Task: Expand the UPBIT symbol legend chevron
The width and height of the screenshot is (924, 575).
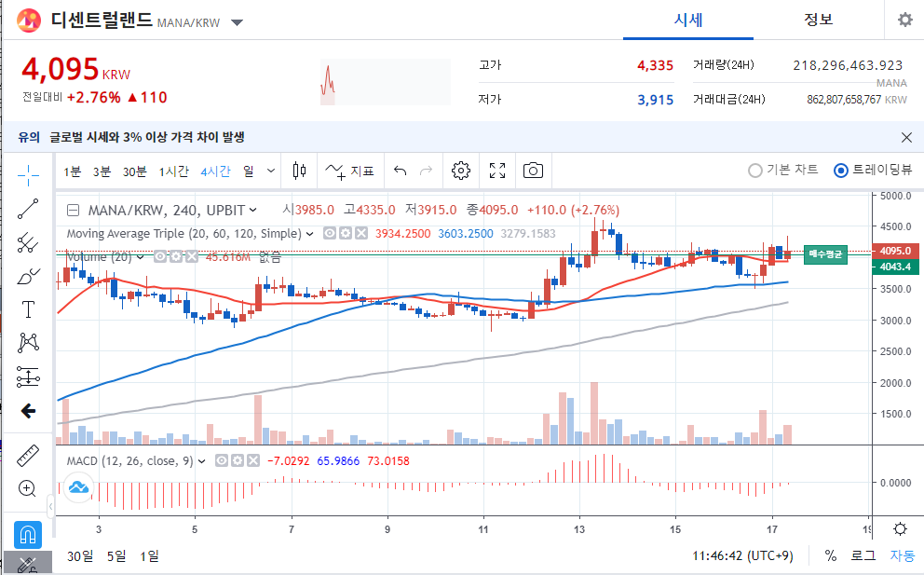Action: click(252, 210)
